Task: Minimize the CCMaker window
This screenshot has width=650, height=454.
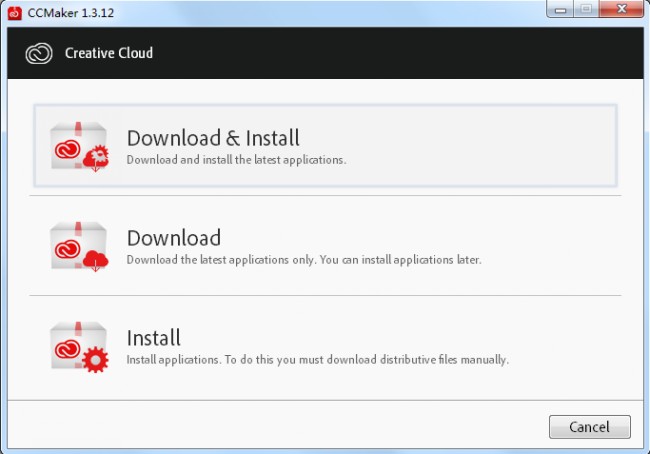Action: point(560,9)
